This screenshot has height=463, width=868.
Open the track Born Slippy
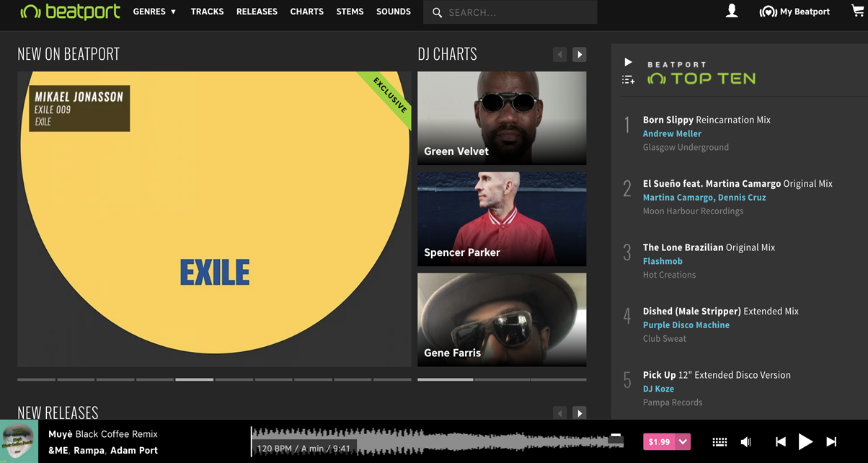click(668, 120)
